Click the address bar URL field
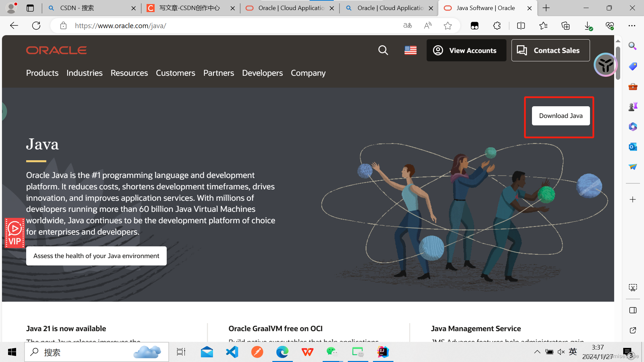This screenshot has width=644, height=362. pyautogui.click(x=228, y=26)
